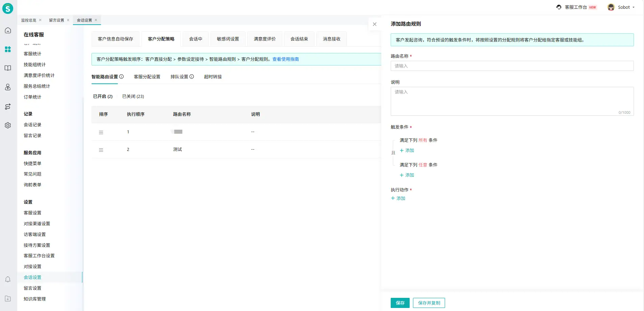
Task: Select the 敏感词设置 tab
Action: (228, 39)
